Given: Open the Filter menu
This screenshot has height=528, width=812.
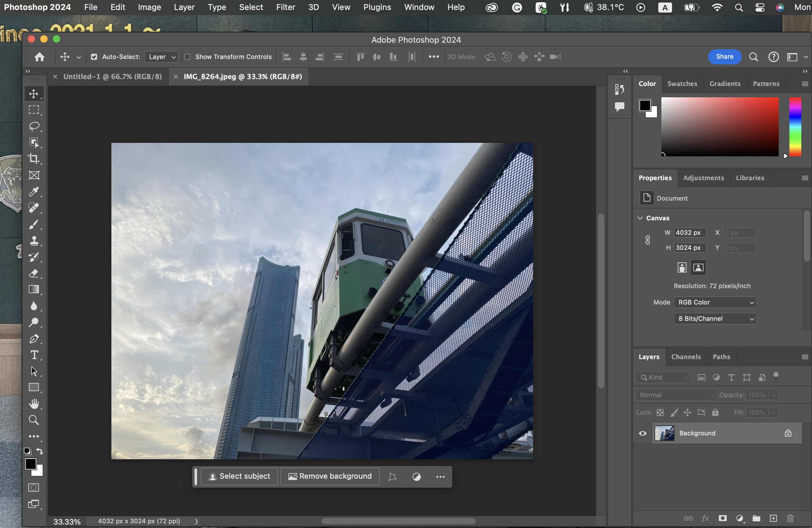Looking at the screenshot, I should (285, 7).
